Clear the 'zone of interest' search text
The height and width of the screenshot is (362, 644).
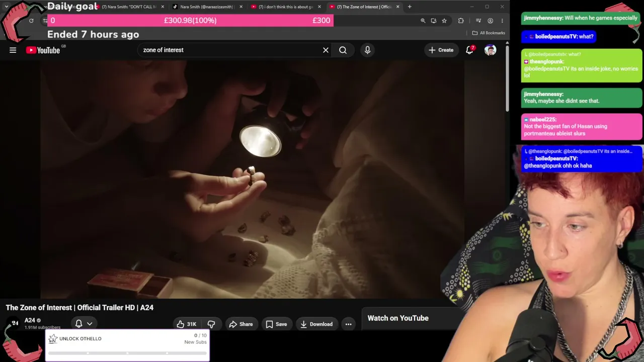point(326,50)
